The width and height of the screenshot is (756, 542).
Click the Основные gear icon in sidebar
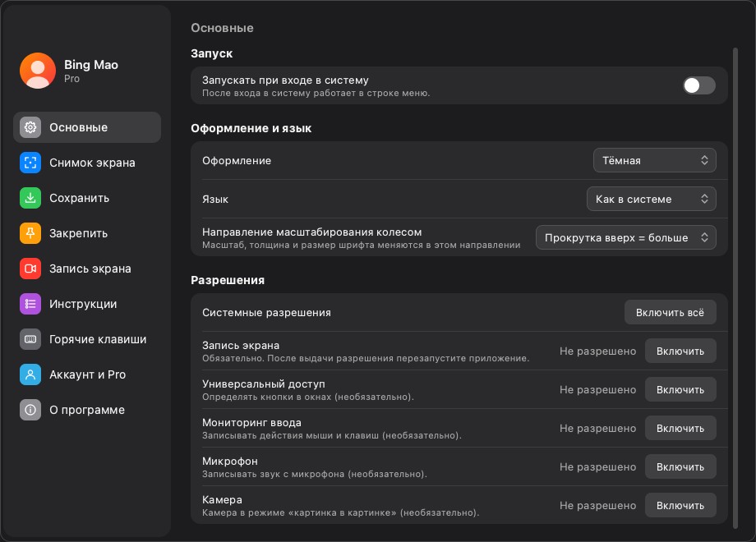click(30, 127)
